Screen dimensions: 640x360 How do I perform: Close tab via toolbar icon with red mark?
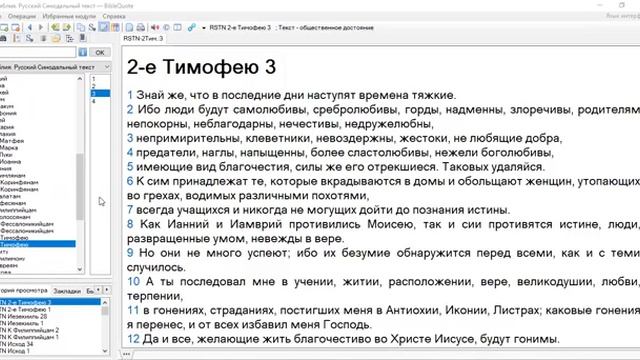pyautogui.click(x=16, y=27)
